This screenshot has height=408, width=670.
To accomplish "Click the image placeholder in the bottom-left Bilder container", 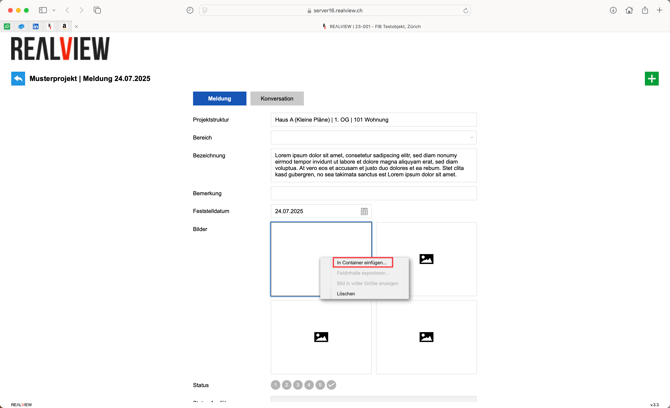I will [x=321, y=337].
